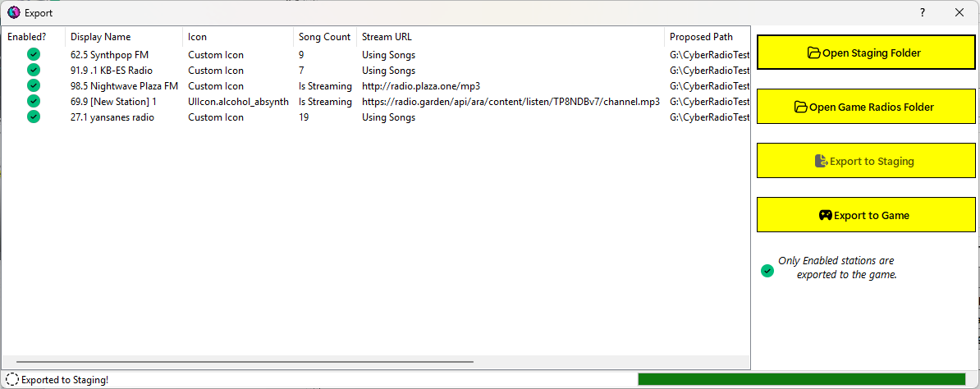The width and height of the screenshot is (980, 389).
Task: Sort by the Icon column header
Action: pyautogui.click(x=238, y=37)
